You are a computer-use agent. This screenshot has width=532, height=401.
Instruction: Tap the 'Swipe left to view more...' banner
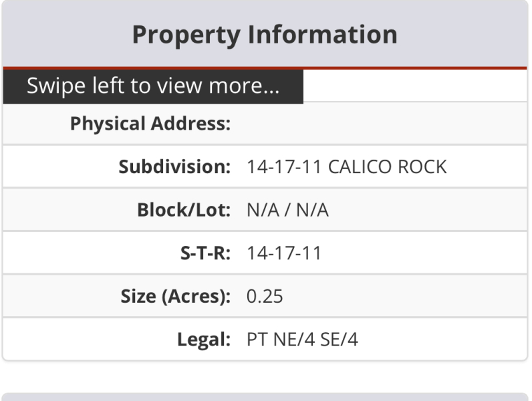pyautogui.click(x=152, y=87)
